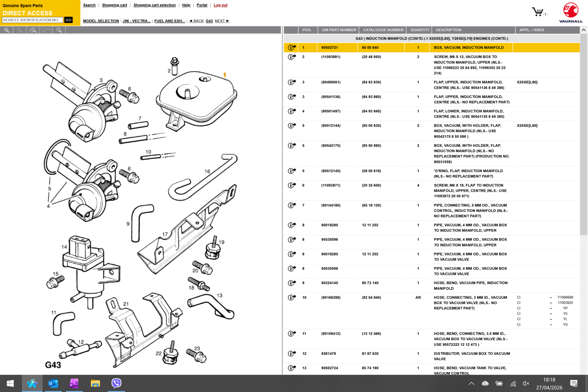588x392 pixels.
Task: Click callout number 17 in the diagram
Action: point(165,234)
